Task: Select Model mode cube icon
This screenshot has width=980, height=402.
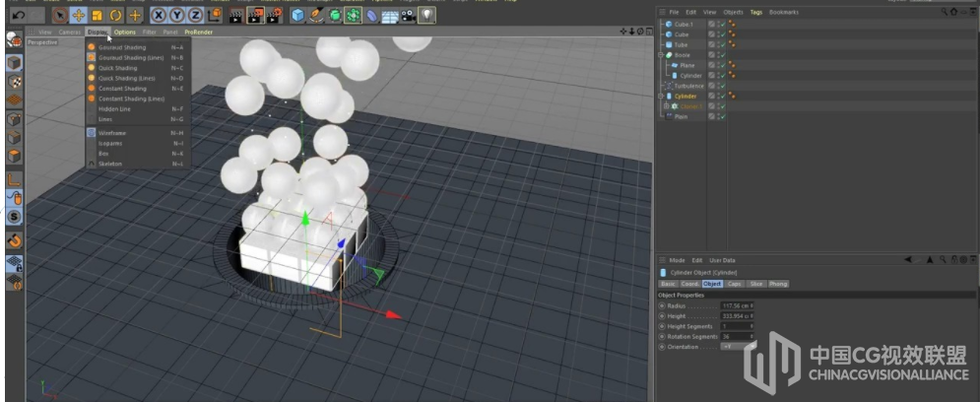Action: coord(14,63)
